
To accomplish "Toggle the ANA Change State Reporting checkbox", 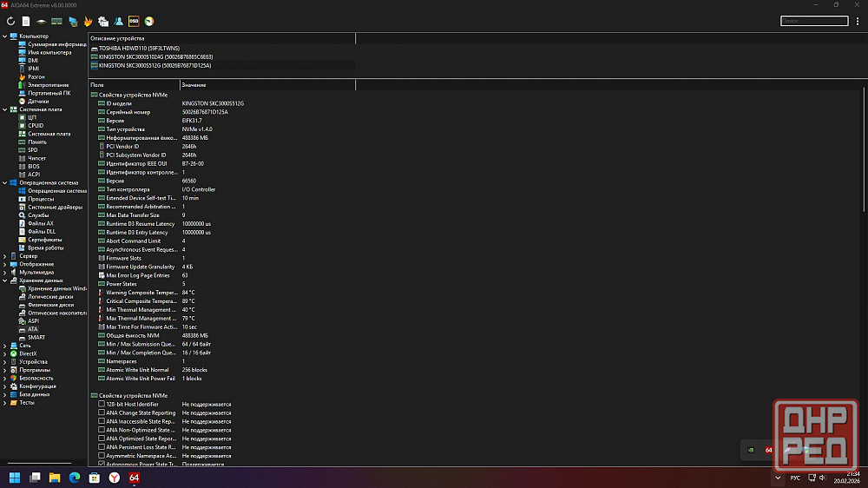I will [x=102, y=413].
